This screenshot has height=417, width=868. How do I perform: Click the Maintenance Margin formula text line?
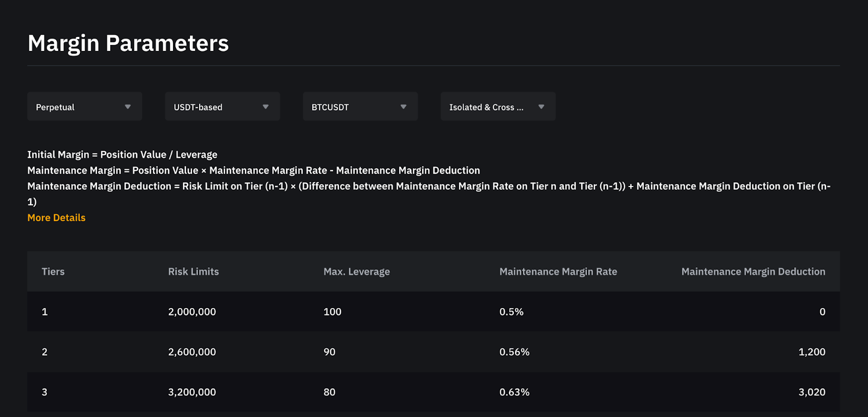tap(253, 170)
